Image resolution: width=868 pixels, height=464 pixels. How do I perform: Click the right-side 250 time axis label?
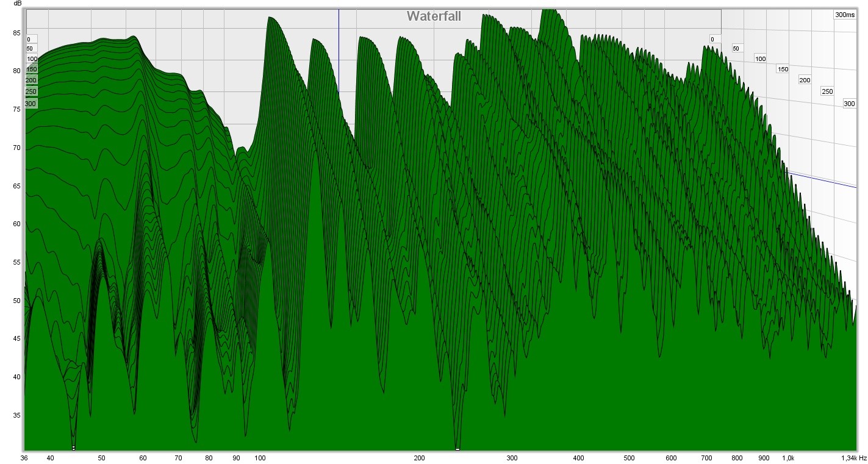827,91
